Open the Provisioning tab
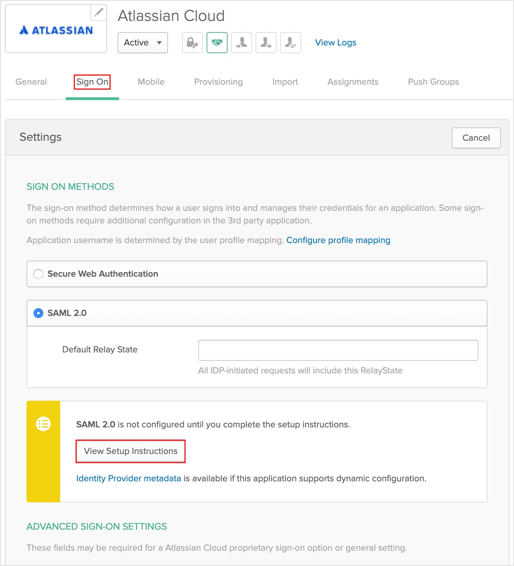 pyautogui.click(x=218, y=82)
